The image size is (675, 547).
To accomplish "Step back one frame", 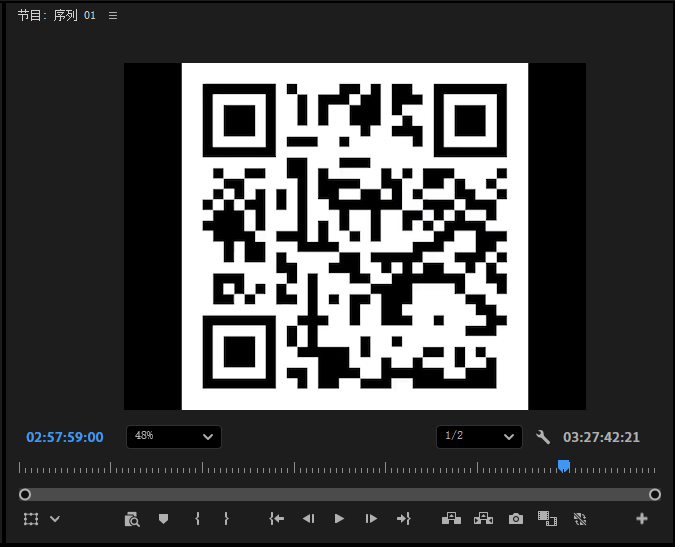I will point(308,519).
